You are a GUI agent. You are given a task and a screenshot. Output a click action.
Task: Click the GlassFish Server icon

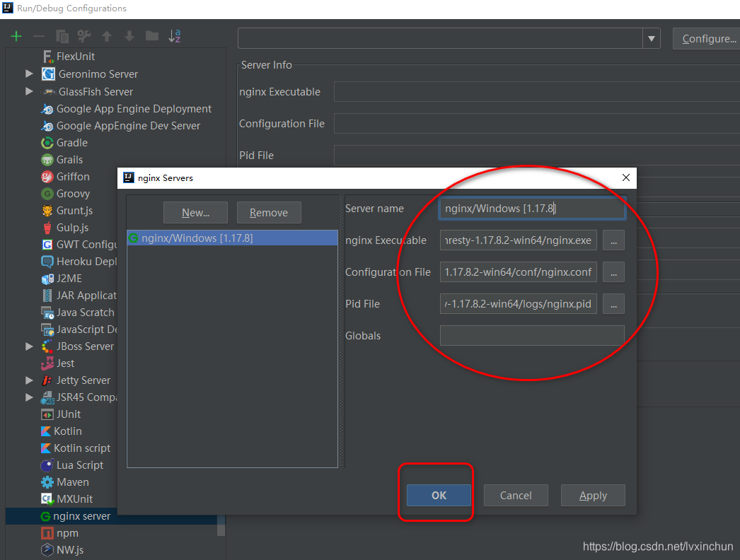49,92
